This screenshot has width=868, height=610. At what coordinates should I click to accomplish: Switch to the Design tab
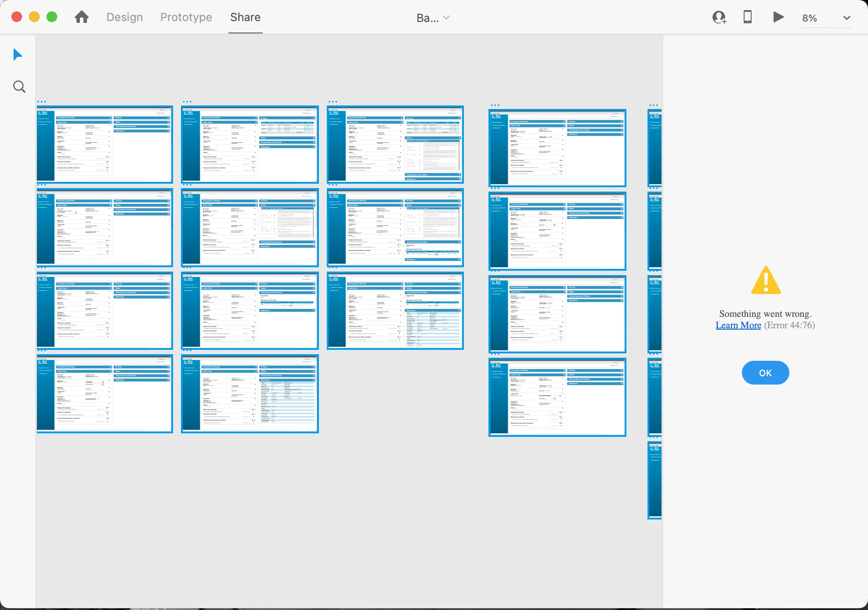click(x=124, y=17)
